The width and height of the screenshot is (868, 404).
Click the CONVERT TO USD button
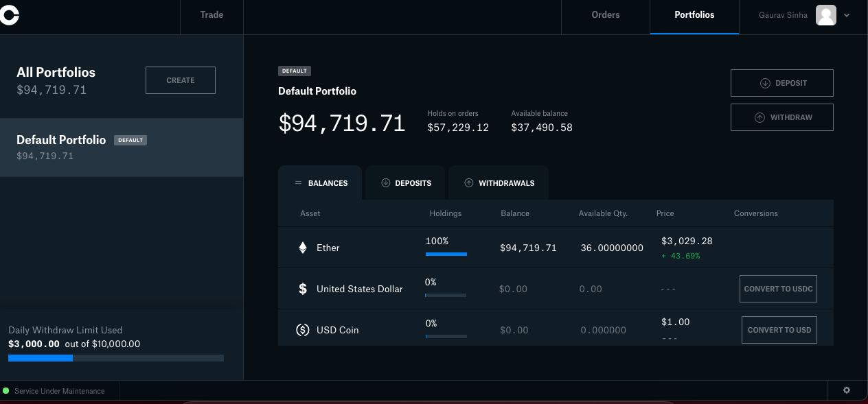pyautogui.click(x=779, y=330)
